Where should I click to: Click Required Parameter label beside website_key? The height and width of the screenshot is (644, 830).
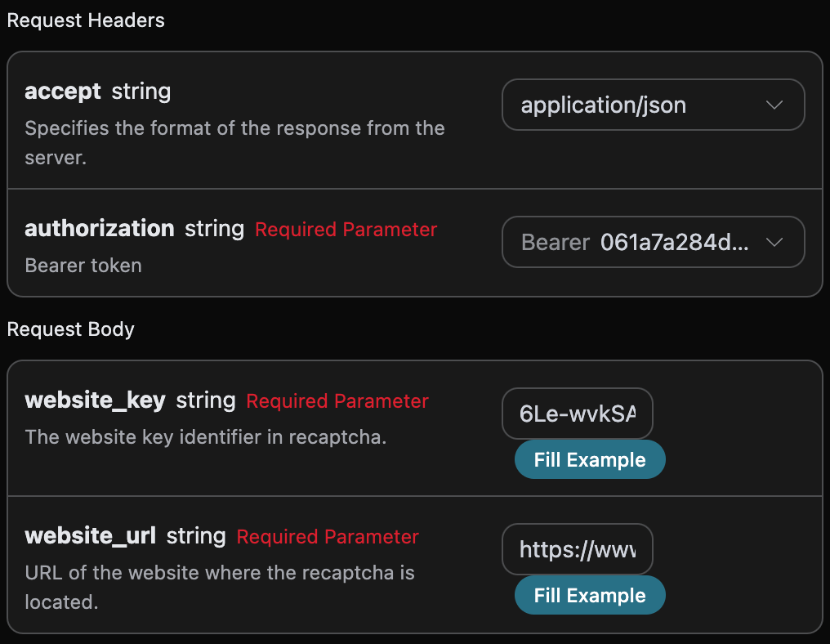pos(337,401)
